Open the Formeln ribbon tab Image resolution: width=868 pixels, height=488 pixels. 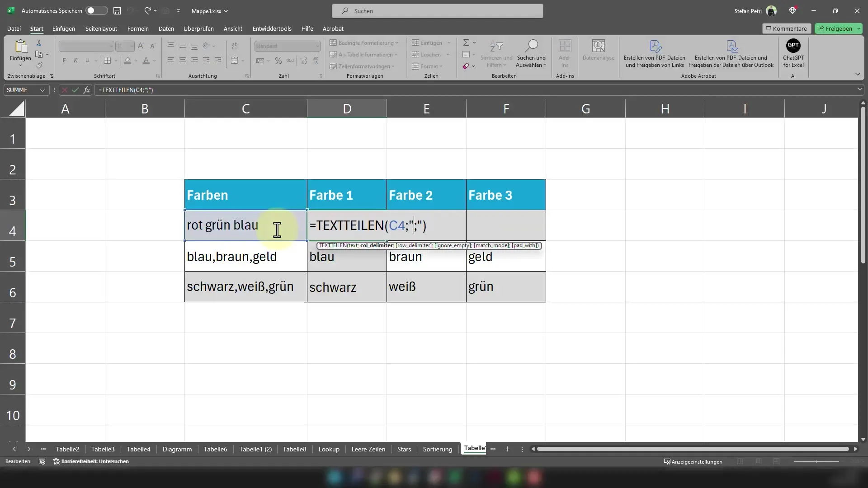138,28
